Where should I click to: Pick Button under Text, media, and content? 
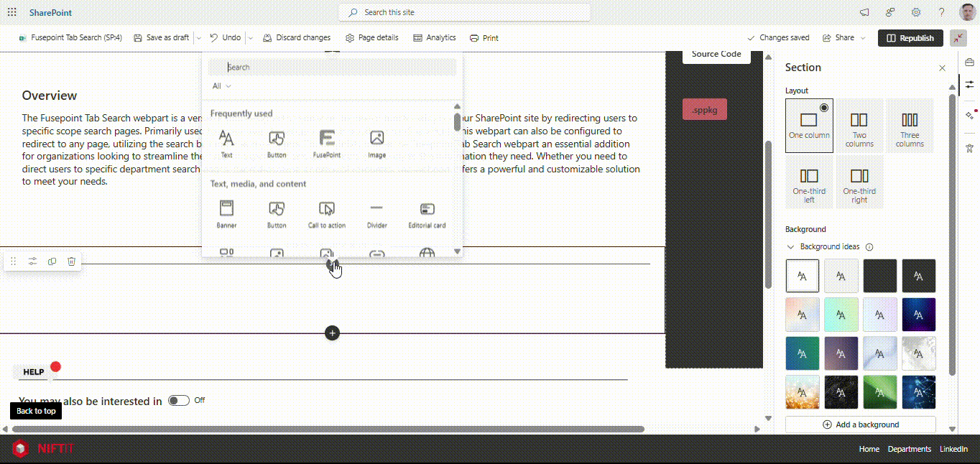click(277, 214)
